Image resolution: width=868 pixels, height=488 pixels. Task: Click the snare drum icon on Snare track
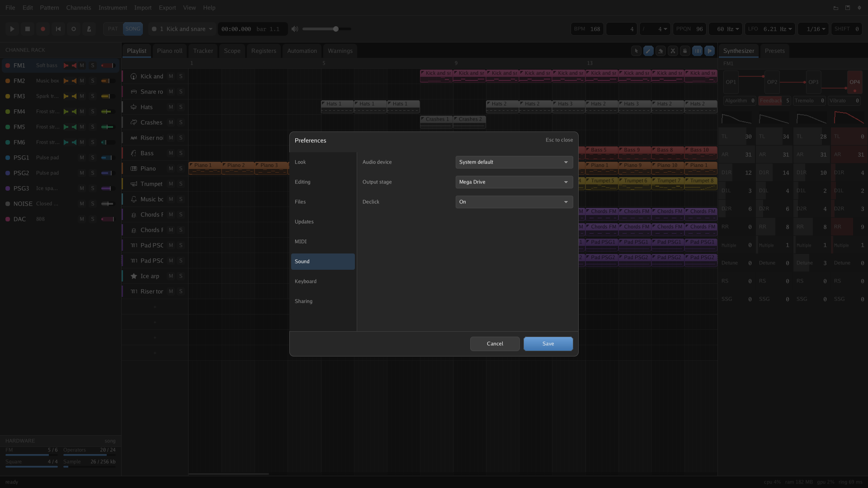coord(134,92)
